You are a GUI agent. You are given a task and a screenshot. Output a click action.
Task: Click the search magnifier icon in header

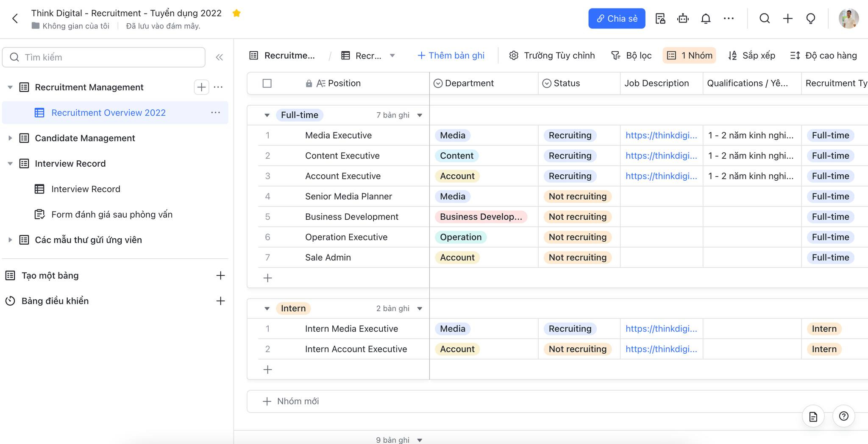(x=765, y=19)
